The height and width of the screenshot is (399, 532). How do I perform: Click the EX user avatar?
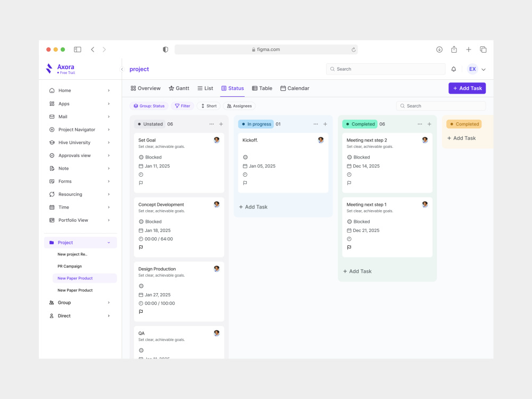pyautogui.click(x=472, y=69)
